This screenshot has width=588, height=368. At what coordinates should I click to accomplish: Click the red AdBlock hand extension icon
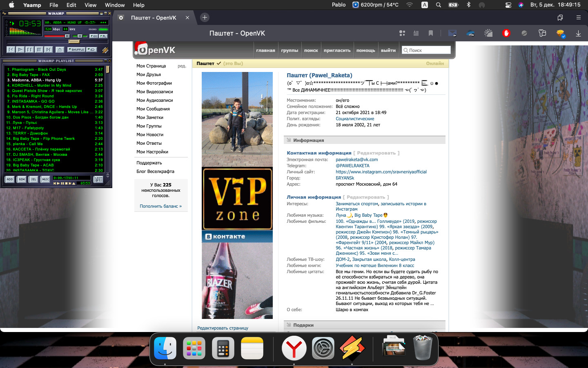pos(506,34)
